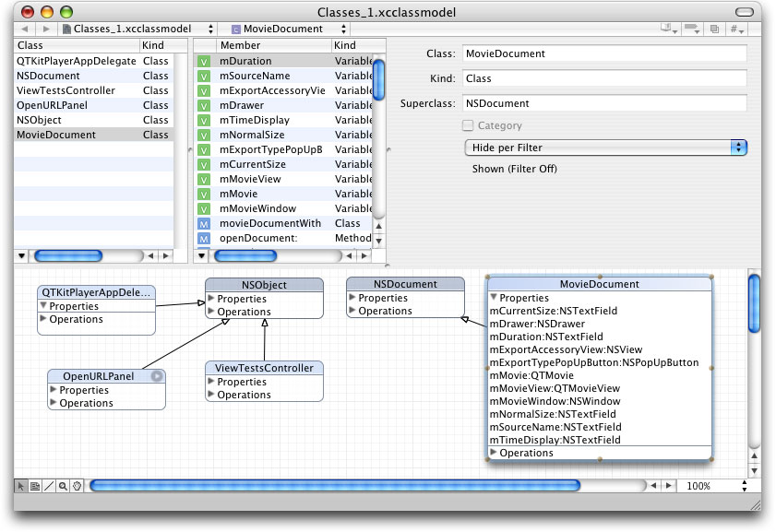
Task: Click the book annotation icon in the toolbar
Action: (666, 28)
